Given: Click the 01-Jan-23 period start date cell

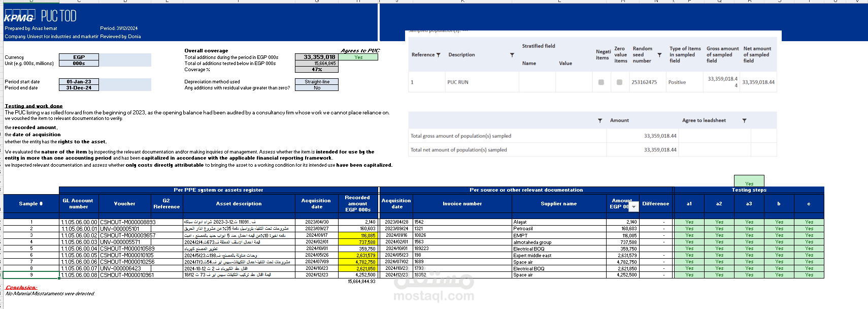Looking at the screenshot, I should (x=79, y=81).
